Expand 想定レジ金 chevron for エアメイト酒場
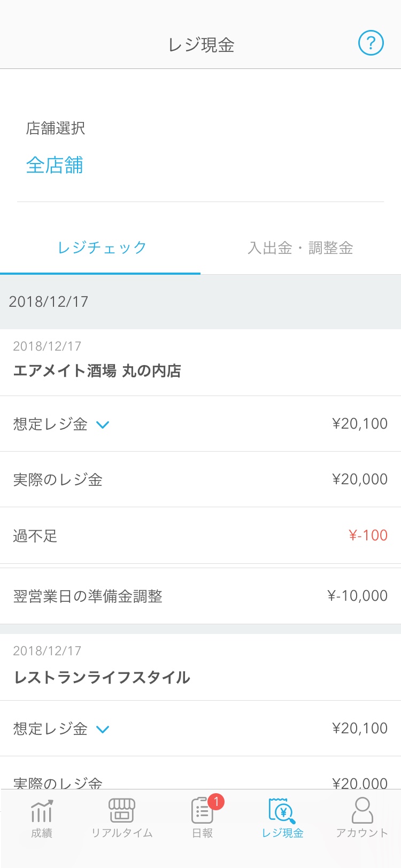This screenshot has width=401, height=868. click(x=102, y=425)
